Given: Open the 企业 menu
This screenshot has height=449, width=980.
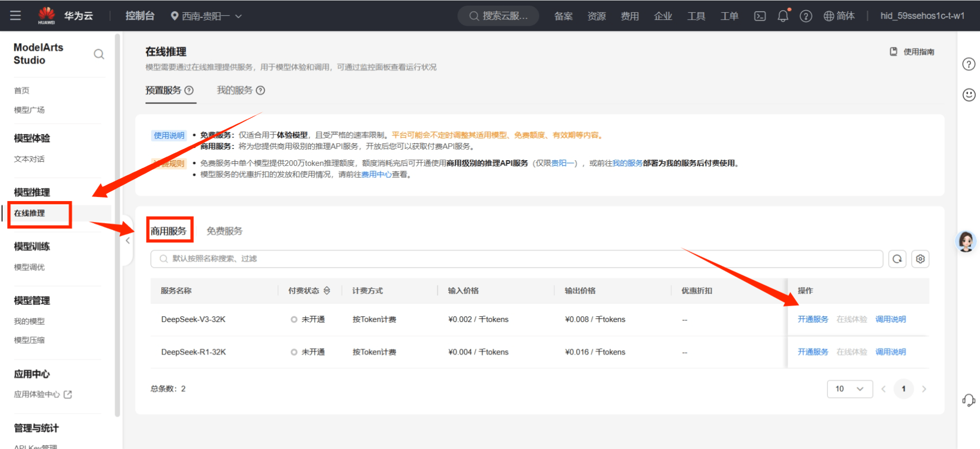Looking at the screenshot, I should tap(663, 16).
